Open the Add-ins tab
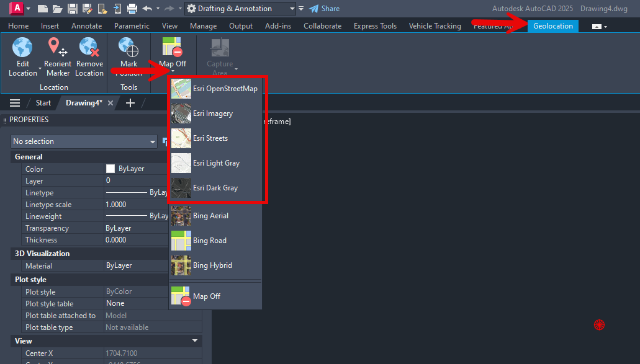This screenshot has height=364, width=640. 278,26
